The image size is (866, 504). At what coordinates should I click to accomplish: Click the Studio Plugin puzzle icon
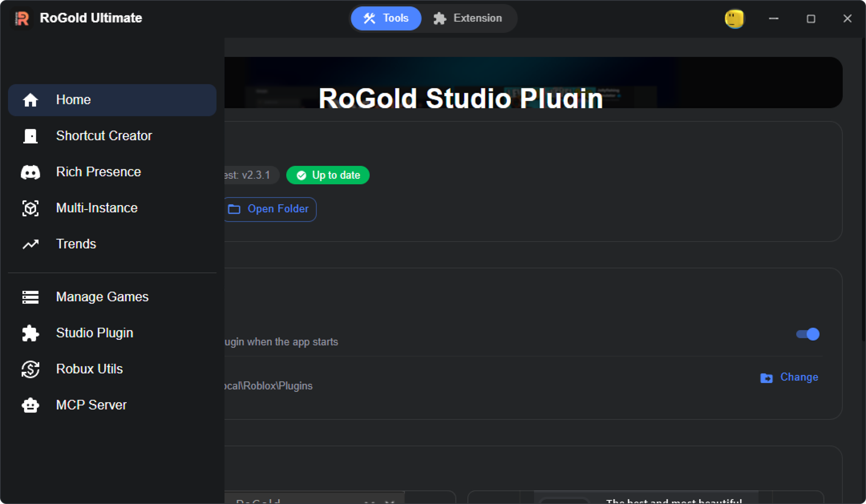30,333
